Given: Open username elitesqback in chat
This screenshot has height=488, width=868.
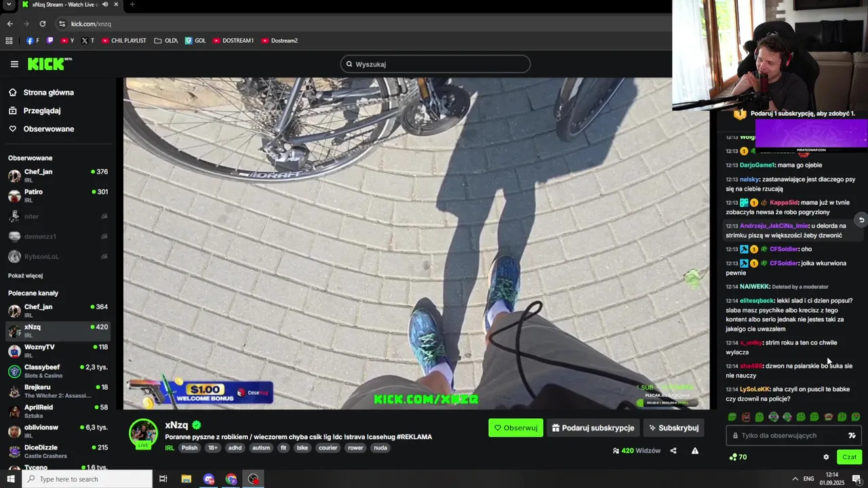Looking at the screenshot, I should click(757, 300).
